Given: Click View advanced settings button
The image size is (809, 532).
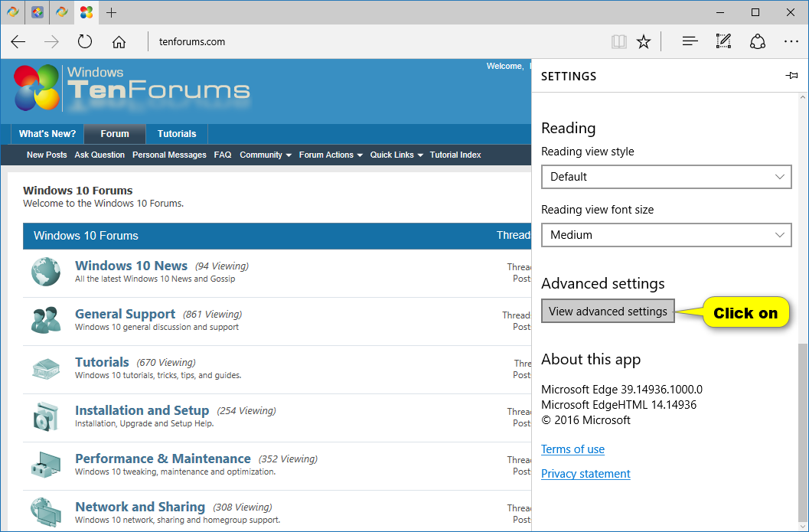Looking at the screenshot, I should point(608,311).
